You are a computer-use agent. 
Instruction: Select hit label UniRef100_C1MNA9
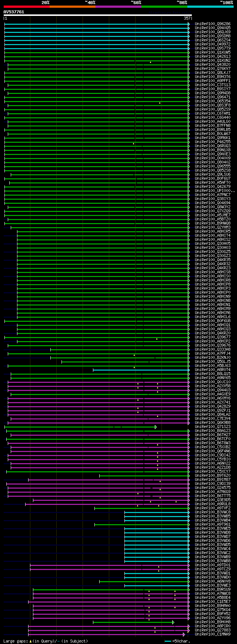pos(213,634)
